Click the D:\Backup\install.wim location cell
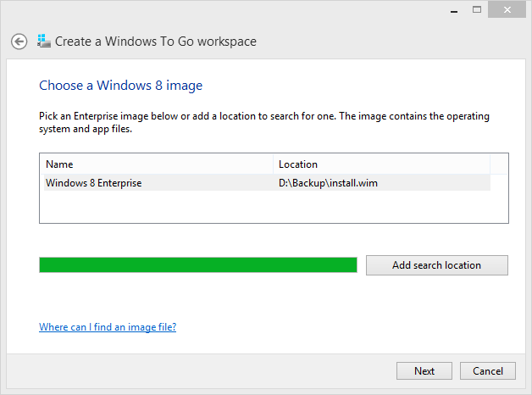Screen dimensions: 532x395 point(328,183)
